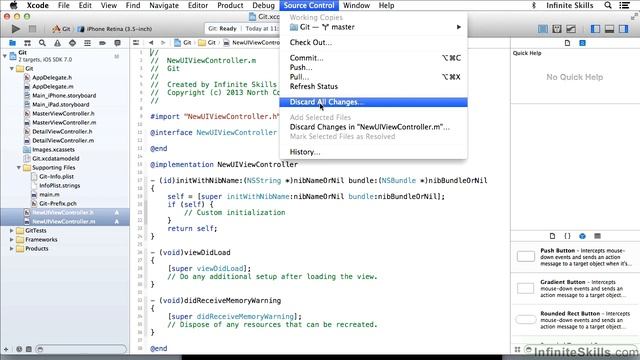The image size is (640, 360).
Task: Open the Breakpoint navigator
Action: pos(102,43)
